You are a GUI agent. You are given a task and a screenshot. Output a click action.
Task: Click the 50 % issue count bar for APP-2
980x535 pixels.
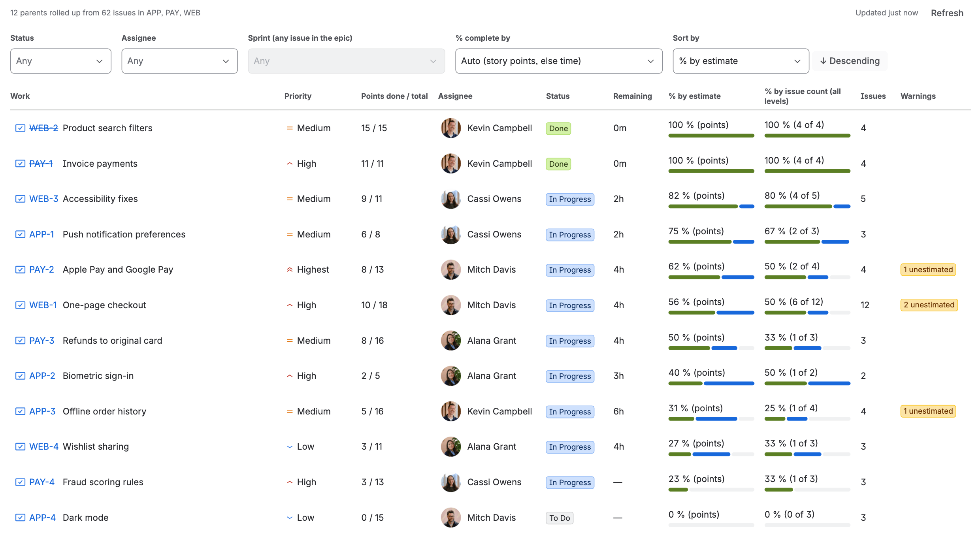pyautogui.click(x=807, y=383)
